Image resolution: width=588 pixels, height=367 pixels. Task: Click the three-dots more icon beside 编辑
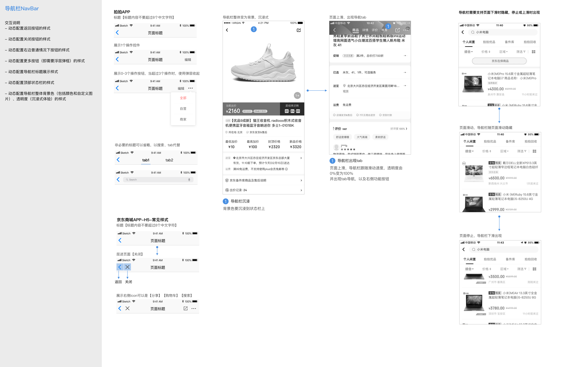tap(191, 88)
